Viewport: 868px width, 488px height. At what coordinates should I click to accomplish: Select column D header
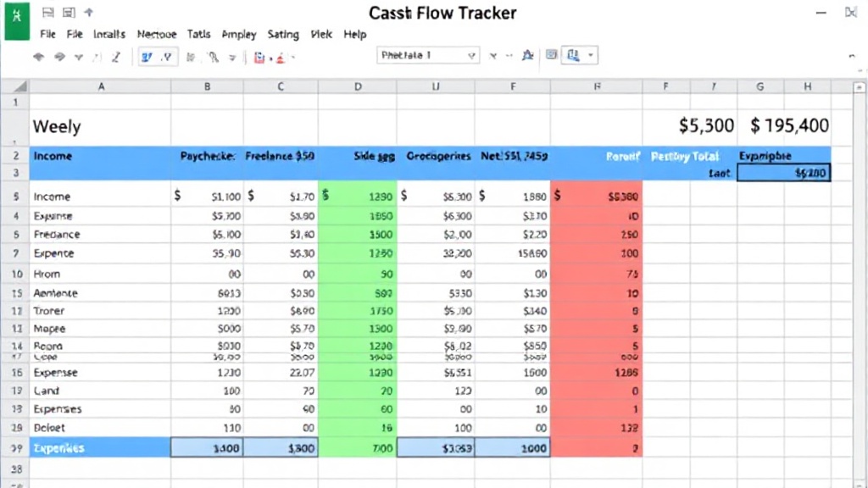(358, 86)
